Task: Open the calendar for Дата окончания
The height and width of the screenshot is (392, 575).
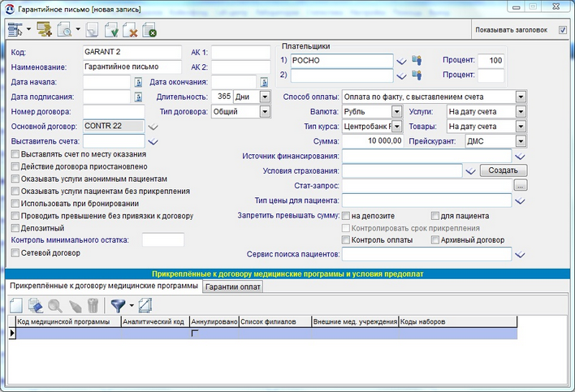Action: coord(264,82)
